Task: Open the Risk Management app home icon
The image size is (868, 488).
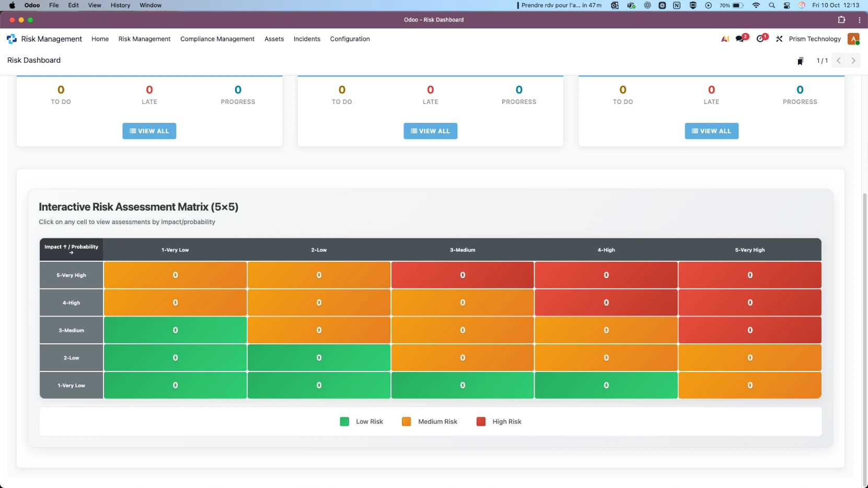Action: tap(11, 39)
